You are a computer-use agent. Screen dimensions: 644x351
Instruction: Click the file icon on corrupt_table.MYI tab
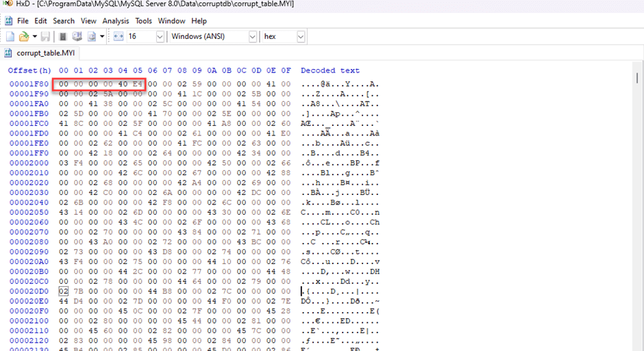(8, 53)
